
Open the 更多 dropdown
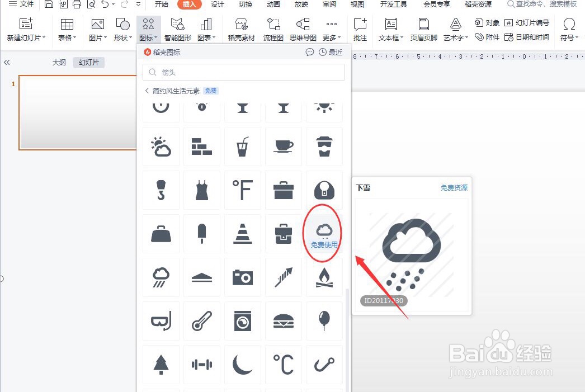332,30
